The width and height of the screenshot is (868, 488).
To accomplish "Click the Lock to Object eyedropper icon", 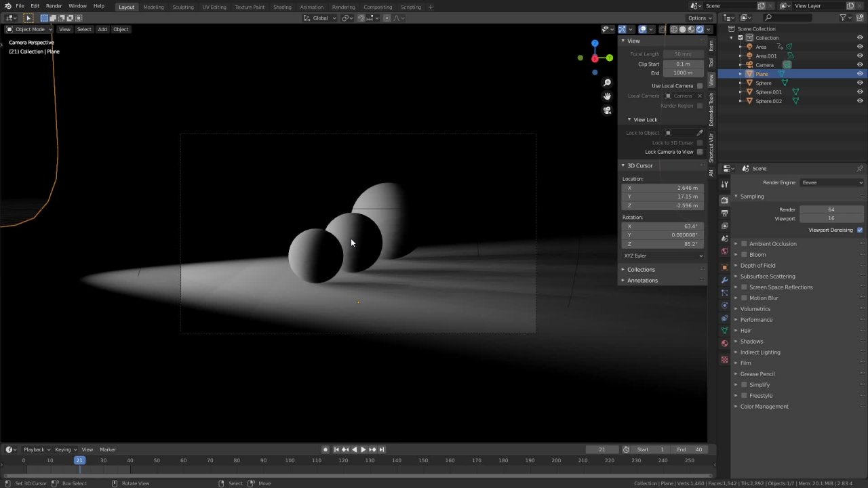I will tap(700, 133).
